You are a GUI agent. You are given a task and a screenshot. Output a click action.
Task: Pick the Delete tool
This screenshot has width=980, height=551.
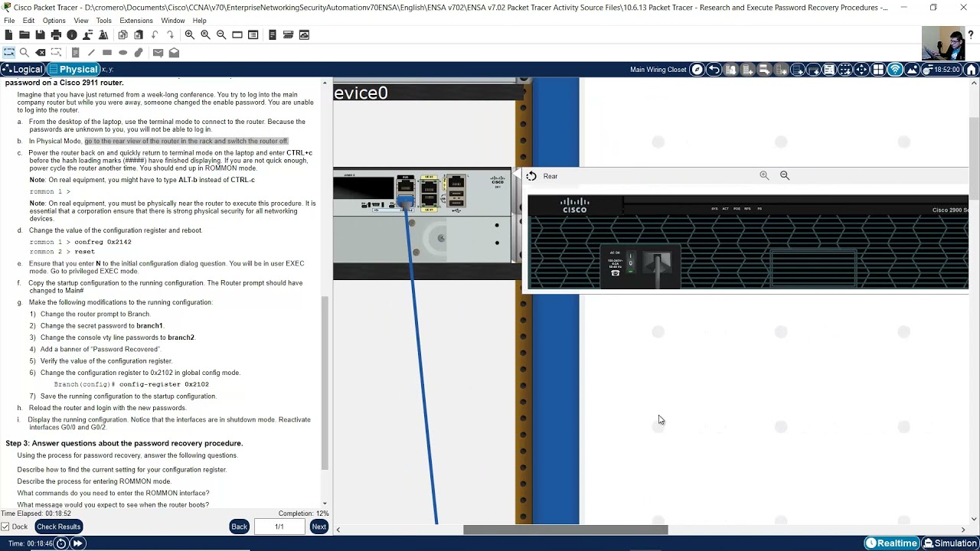[x=41, y=53]
